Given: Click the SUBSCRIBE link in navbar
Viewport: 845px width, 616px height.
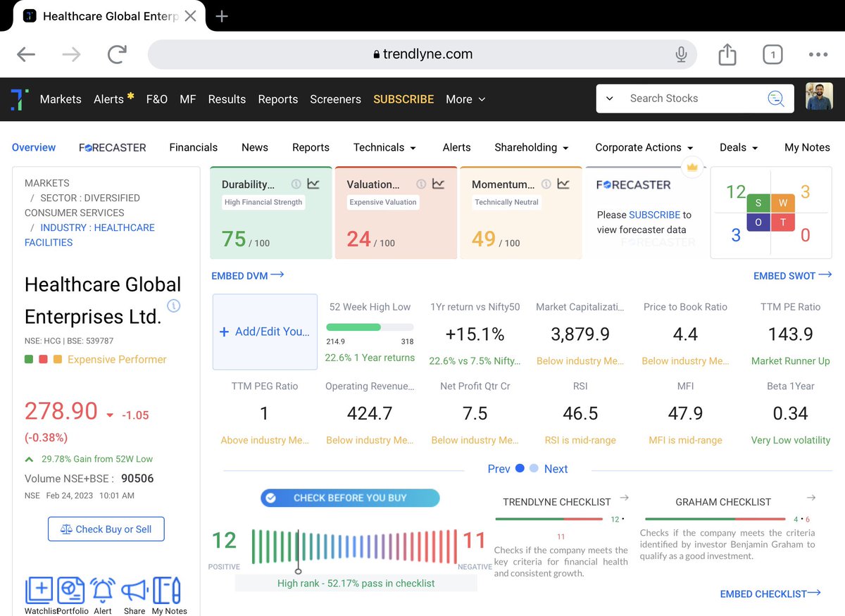Looking at the screenshot, I should [403, 99].
